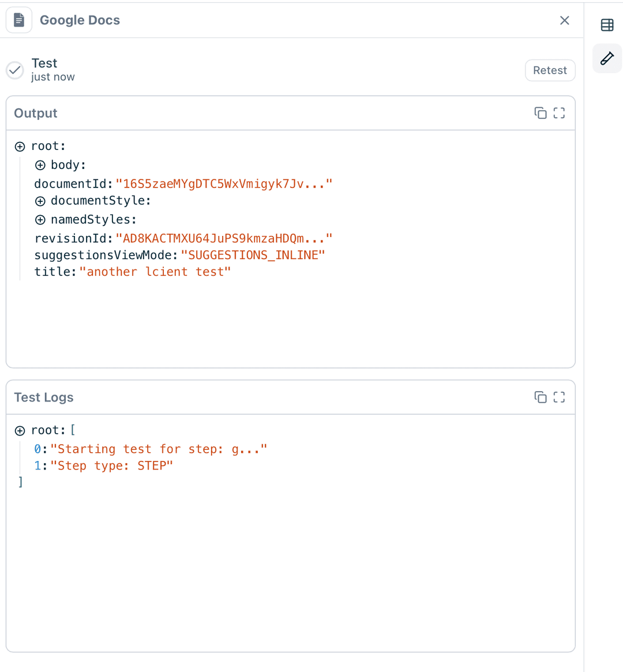Image resolution: width=623 pixels, height=672 pixels.
Task: Click the revisionId value string
Action: (224, 238)
